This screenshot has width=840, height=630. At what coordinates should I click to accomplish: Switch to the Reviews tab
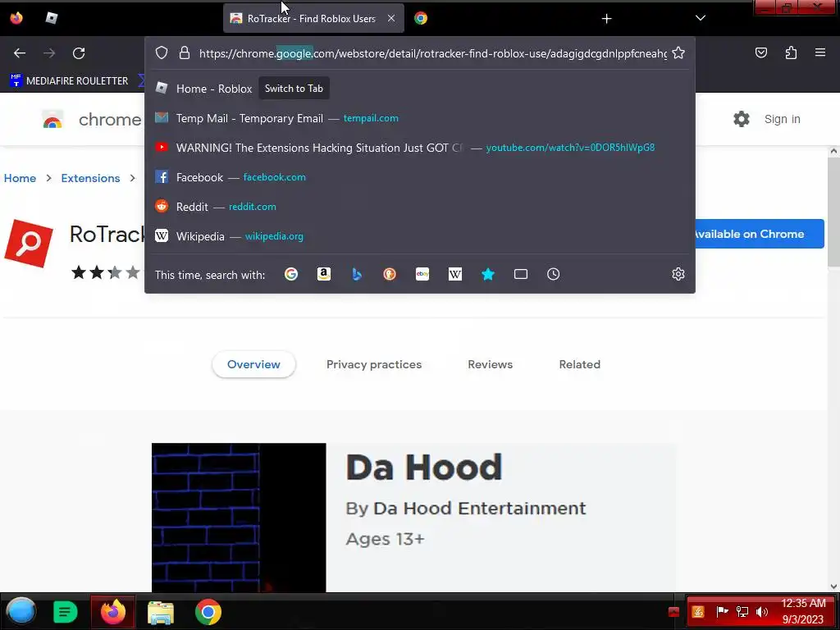[x=491, y=364]
